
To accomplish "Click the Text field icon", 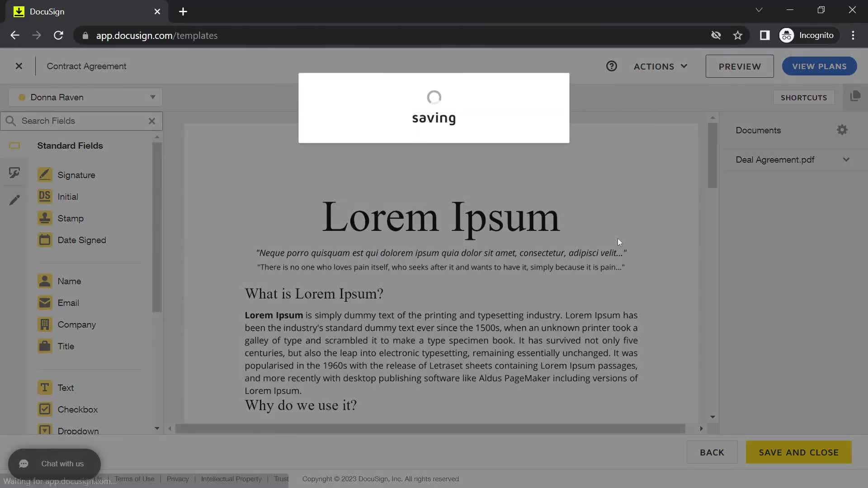I will coord(45,387).
